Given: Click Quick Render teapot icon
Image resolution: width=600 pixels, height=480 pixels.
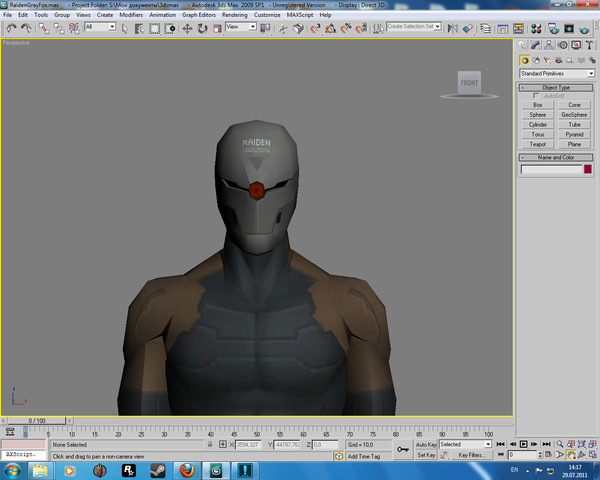Looking at the screenshot, I should (x=584, y=29).
